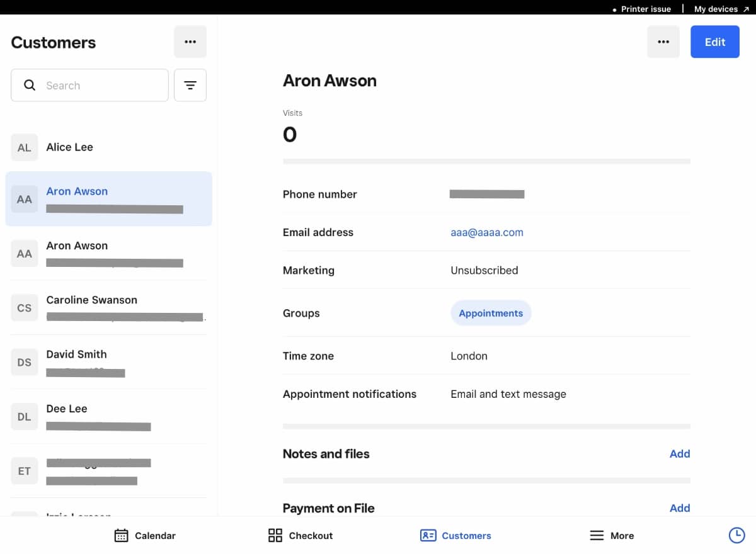Switch to the Calendar tab

pos(145,536)
